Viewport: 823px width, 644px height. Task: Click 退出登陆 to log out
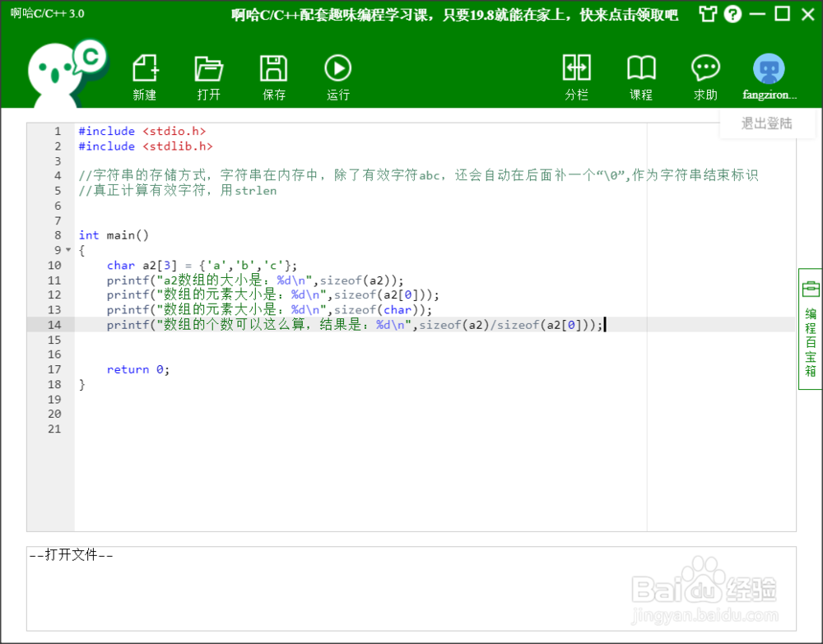click(766, 123)
